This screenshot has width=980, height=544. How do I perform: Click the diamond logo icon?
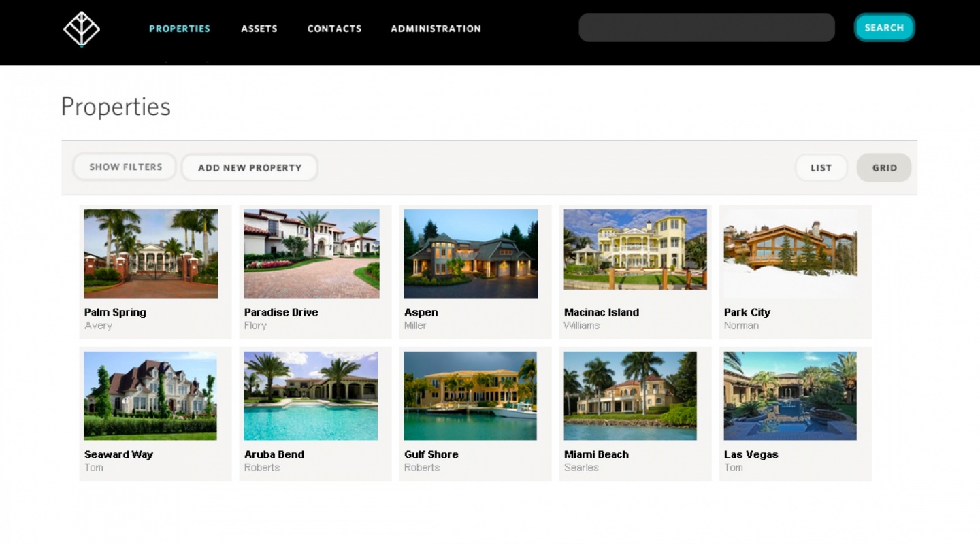[82, 29]
